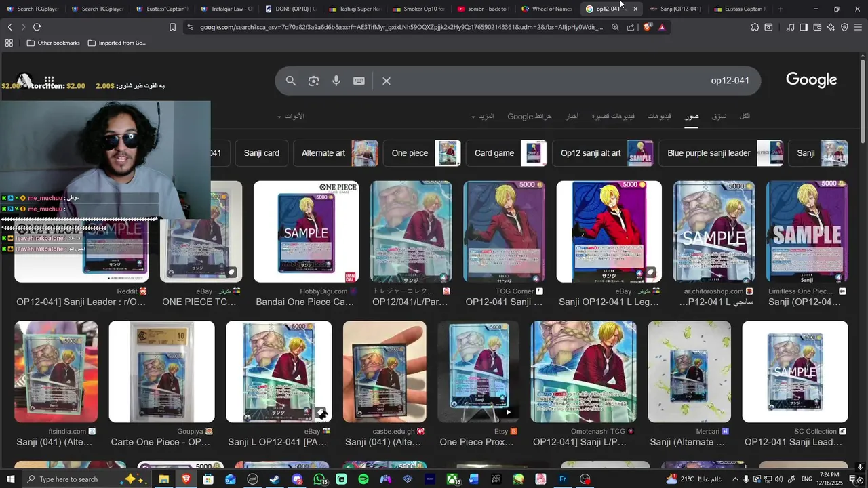Open the Brave Wallet icon
The height and width of the screenshot is (488, 868).
tap(817, 27)
